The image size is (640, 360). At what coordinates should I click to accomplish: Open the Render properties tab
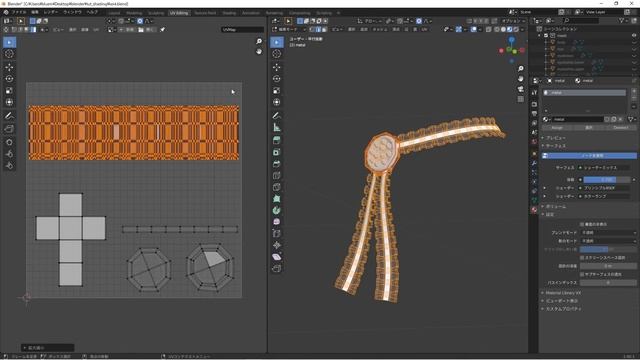point(534,104)
